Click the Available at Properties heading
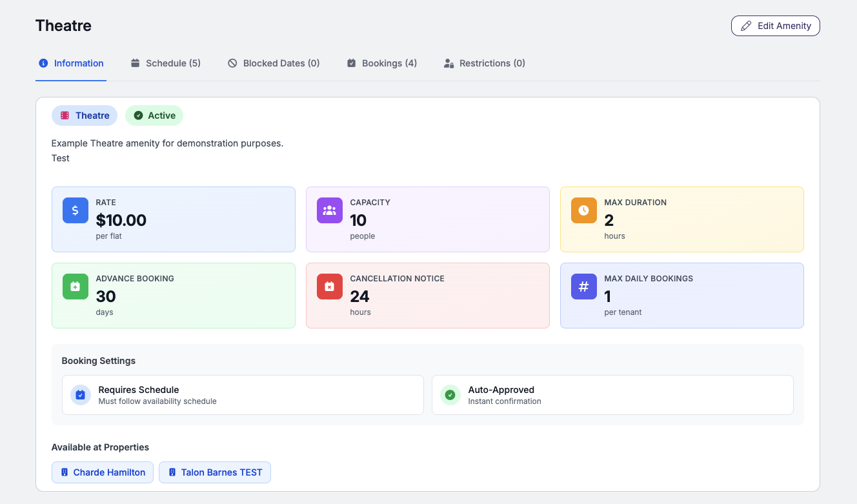 click(x=100, y=447)
